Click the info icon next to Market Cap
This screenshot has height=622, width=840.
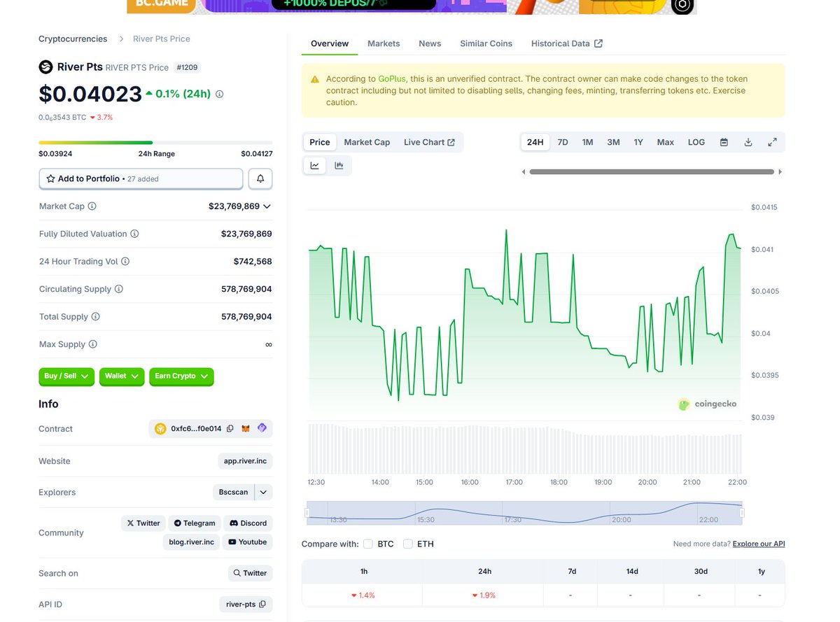[92, 206]
